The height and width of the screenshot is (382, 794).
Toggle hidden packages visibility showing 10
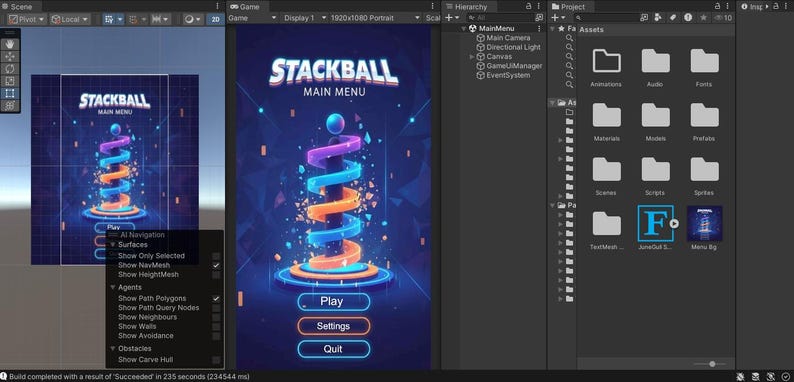point(723,18)
